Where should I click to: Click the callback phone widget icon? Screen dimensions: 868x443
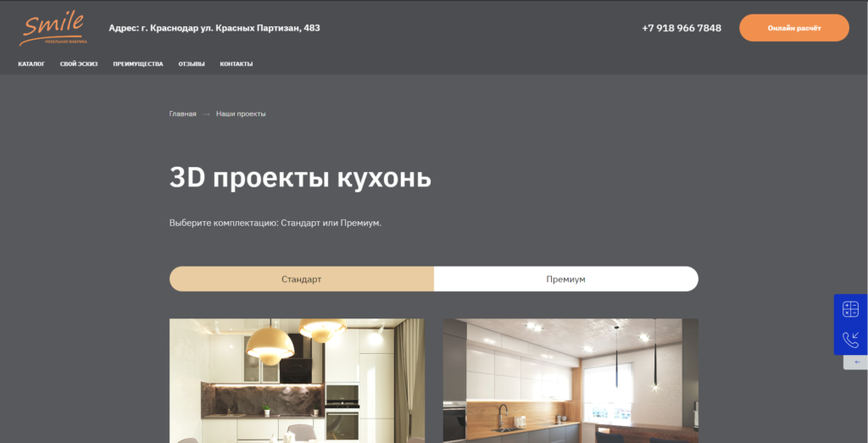coord(850,339)
